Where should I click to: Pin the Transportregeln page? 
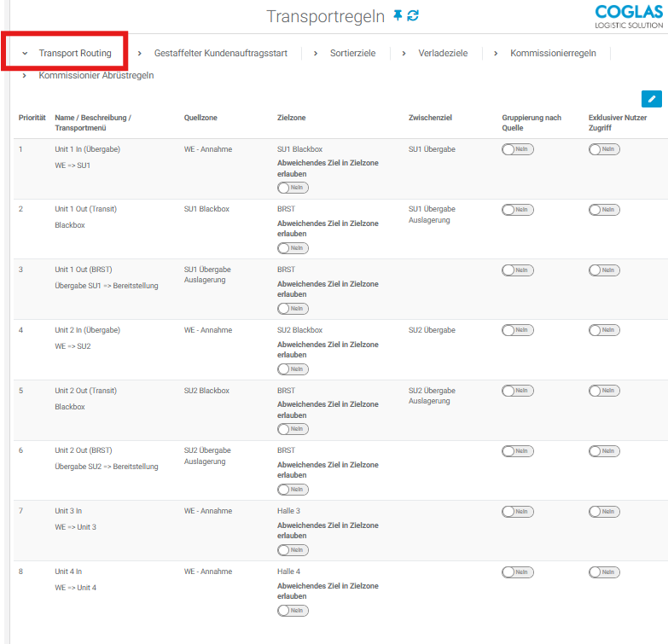(x=398, y=16)
